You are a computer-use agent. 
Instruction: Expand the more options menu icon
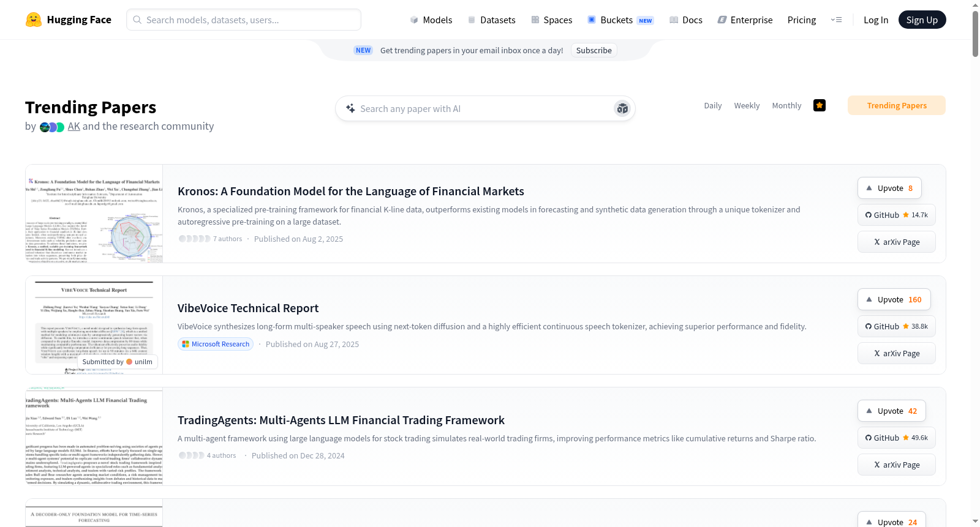(836, 20)
